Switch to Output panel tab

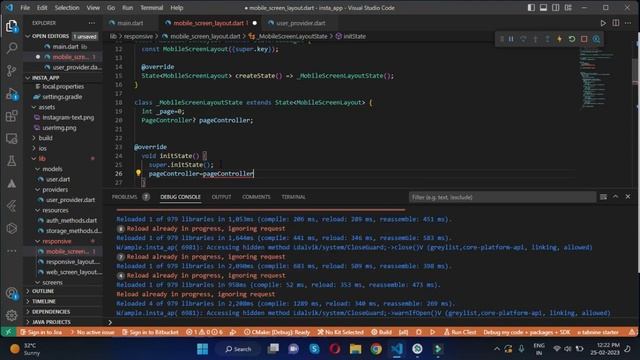tap(221, 197)
